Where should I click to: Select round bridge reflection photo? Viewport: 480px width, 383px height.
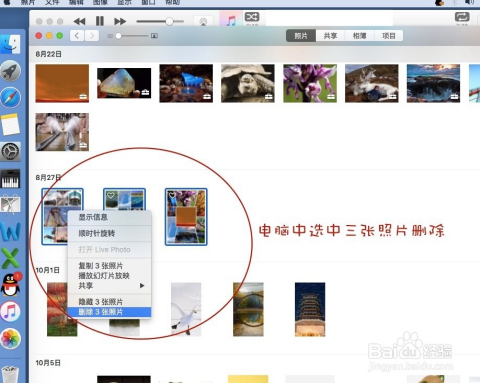pyautogui.click(x=248, y=309)
